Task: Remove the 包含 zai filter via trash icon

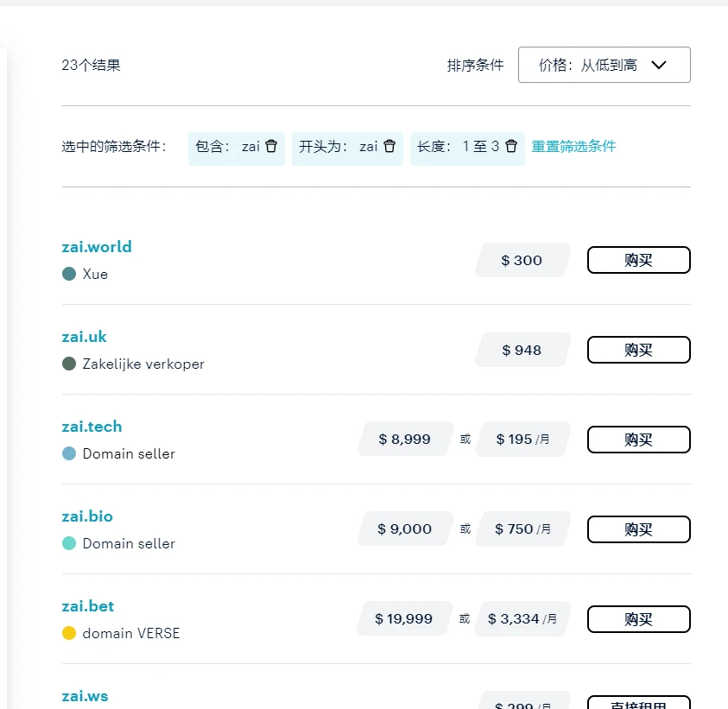Action: tap(271, 146)
